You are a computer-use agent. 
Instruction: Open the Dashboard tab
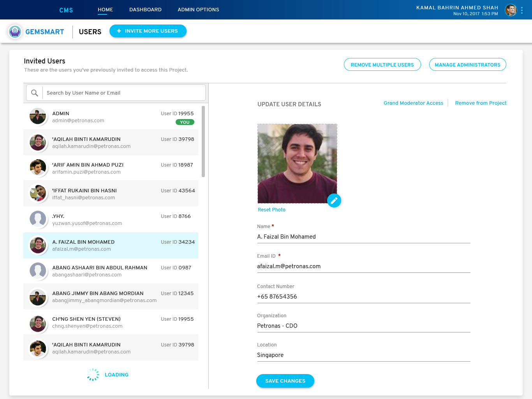[x=145, y=10]
